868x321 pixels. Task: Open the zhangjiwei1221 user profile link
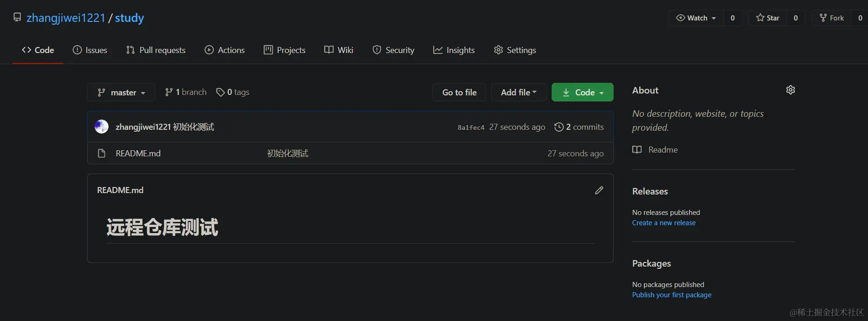(x=66, y=18)
